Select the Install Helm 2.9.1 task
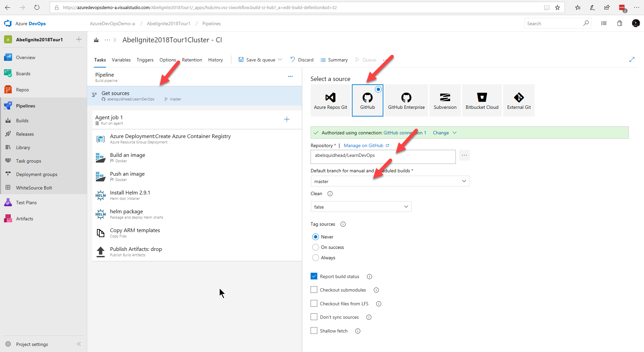This screenshot has height=352, width=644. pyautogui.click(x=197, y=195)
